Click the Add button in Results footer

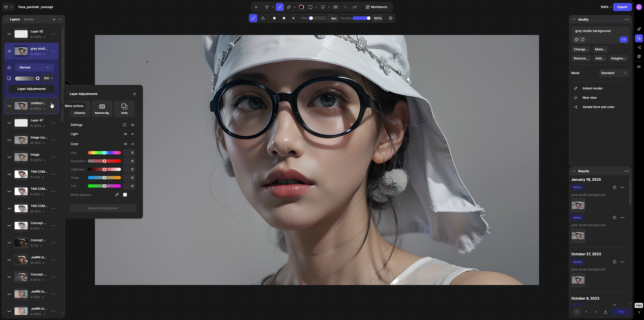tap(621, 312)
